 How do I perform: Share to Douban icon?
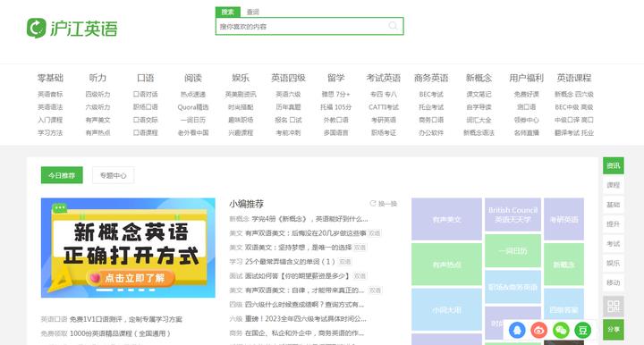(582, 330)
